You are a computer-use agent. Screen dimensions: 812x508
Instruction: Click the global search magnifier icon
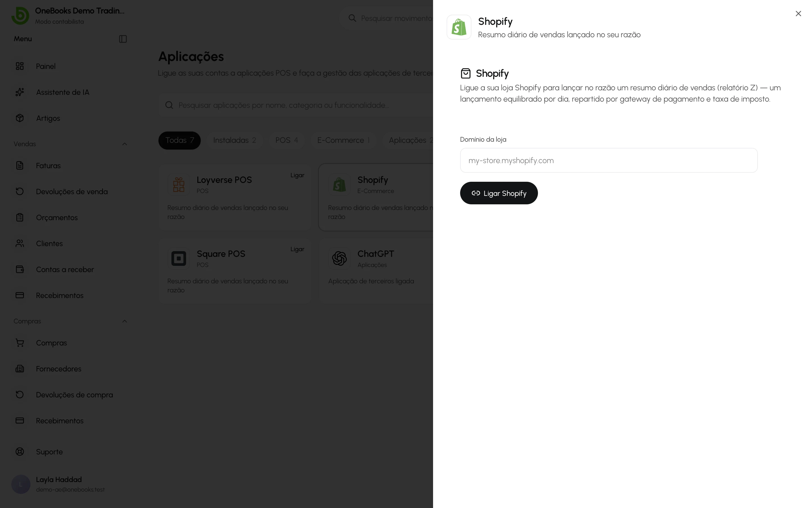pyautogui.click(x=352, y=18)
